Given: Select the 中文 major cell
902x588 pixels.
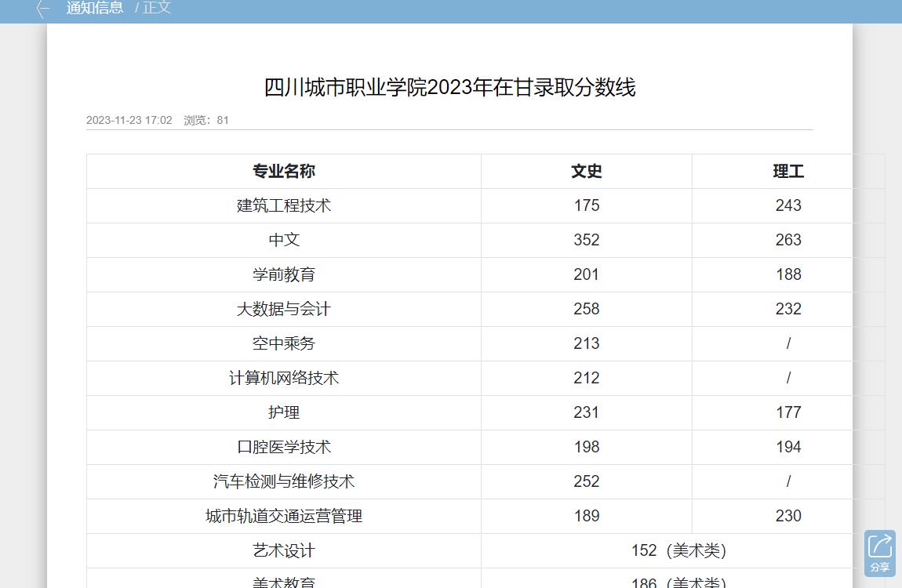Looking at the screenshot, I should click(284, 240).
